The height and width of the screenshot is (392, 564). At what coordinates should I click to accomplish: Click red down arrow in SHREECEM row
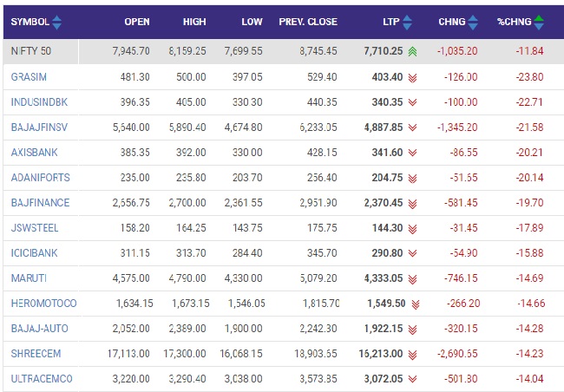coord(412,355)
